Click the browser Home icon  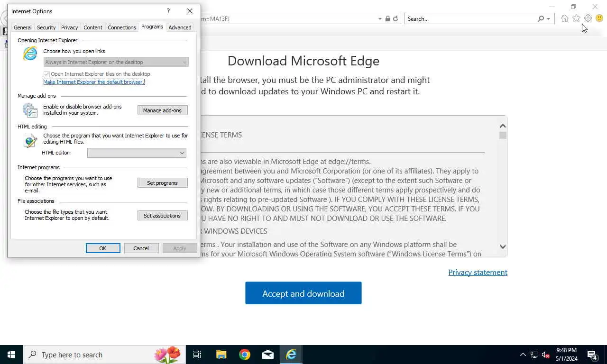point(565,18)
